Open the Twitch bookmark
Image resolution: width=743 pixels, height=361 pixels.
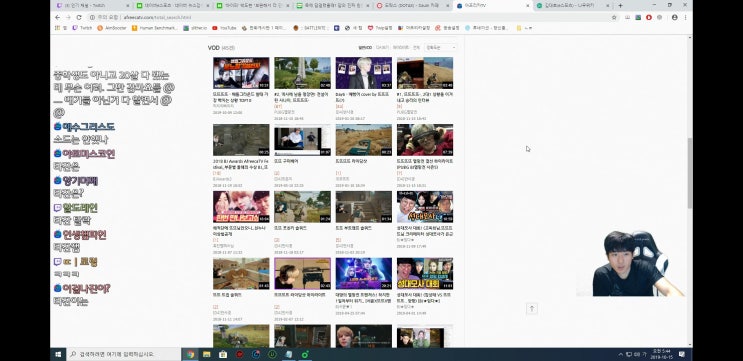[82, 28]
